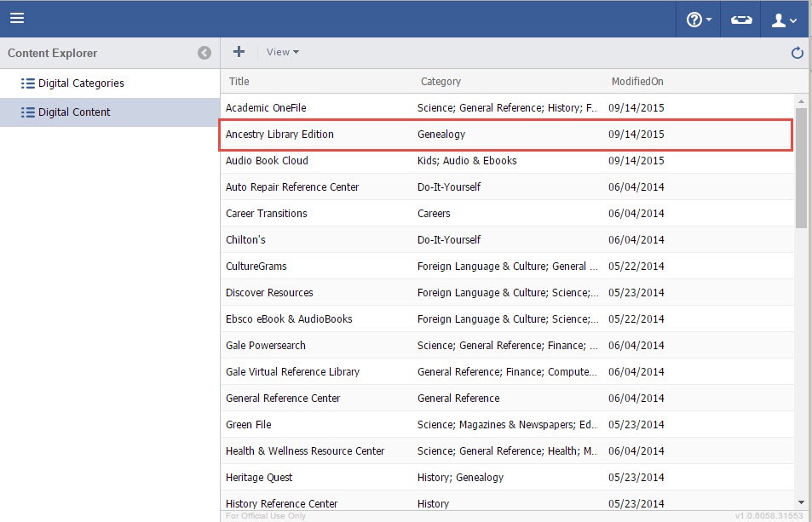Sort by ModifiedOn column header

637,82
